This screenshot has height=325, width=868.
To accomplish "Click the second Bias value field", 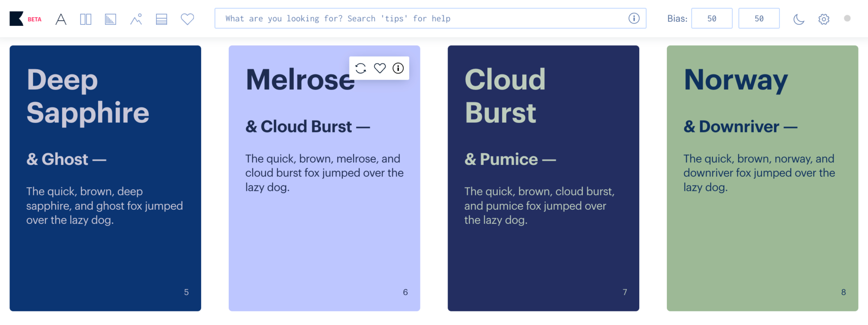I will click(759, 19).
